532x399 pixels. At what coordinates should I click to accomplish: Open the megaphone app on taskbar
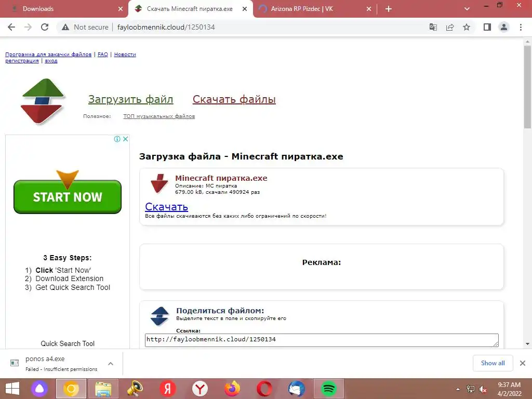pos(135,389)
